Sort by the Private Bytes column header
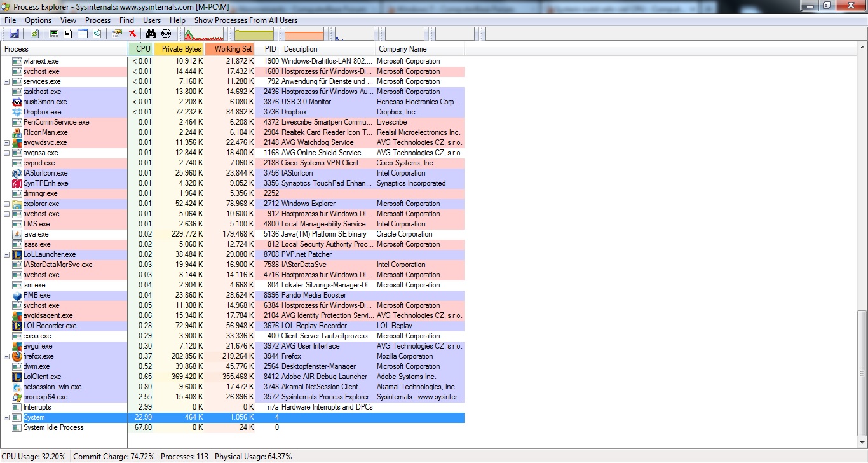 coord(180,49)
